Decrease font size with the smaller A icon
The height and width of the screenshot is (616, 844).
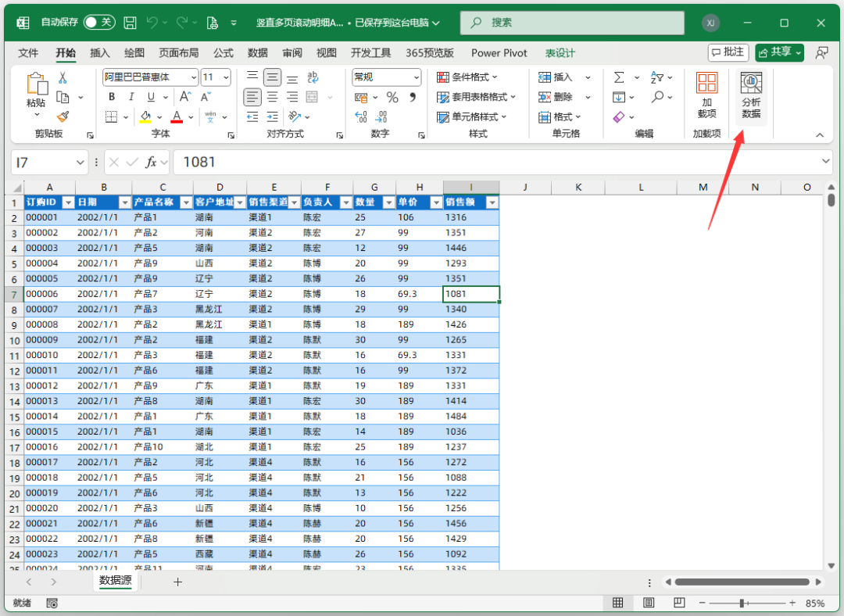click(x=206, y=97)
